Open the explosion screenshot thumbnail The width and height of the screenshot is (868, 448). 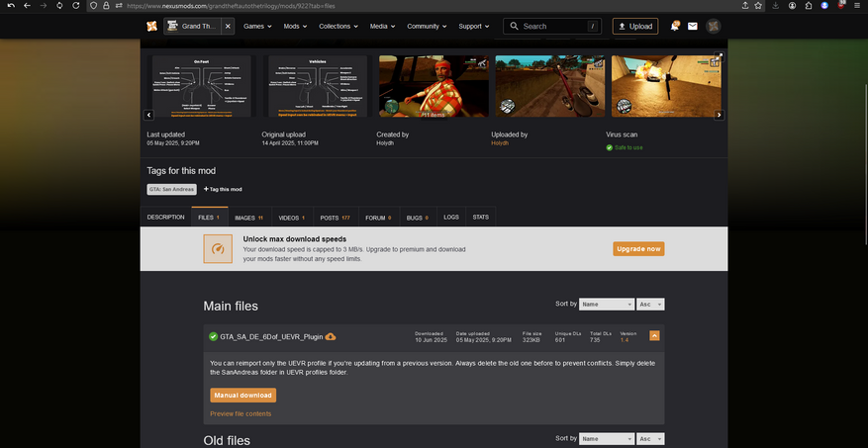pyautogui.click(x=666, y=86)
